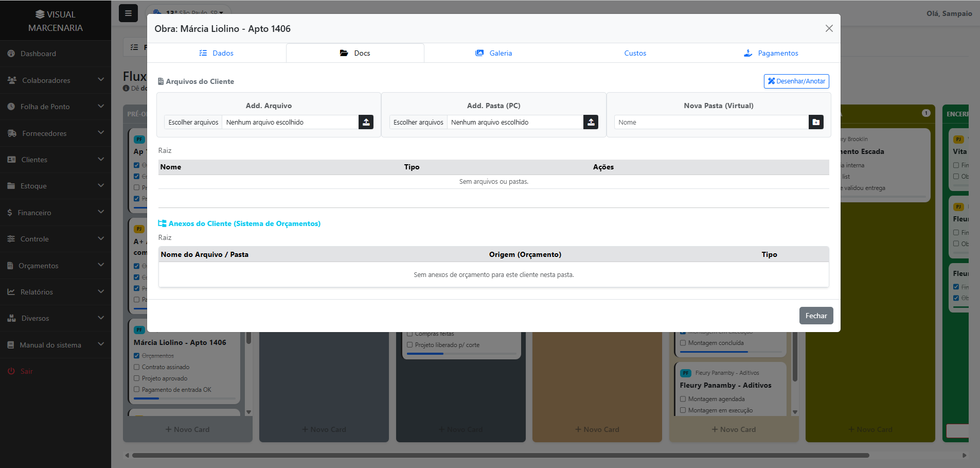Create the virtual folder with the folder-plus icon

coord(816,122)
